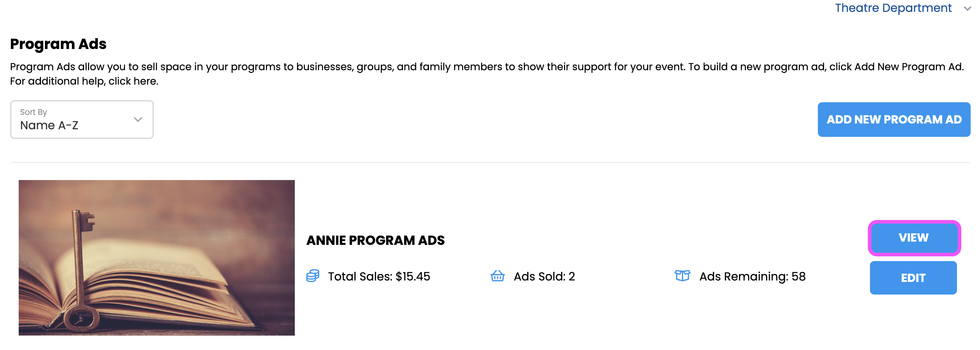
Task: Expand the Theatre Department chevron arrow
Action: [967, 9]
